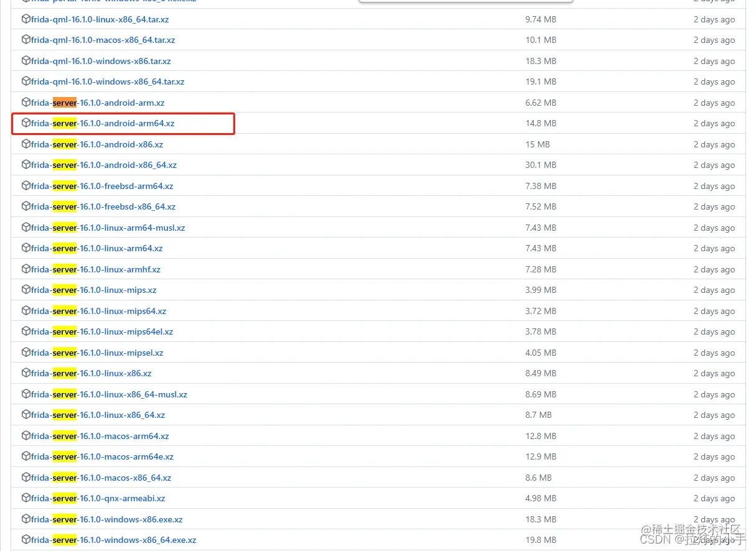Image resolution: width=756 pixels, height=551 pixels.
Task: Click the 30.1 MB size of android-x86_64 row
Action: point(541,165)
